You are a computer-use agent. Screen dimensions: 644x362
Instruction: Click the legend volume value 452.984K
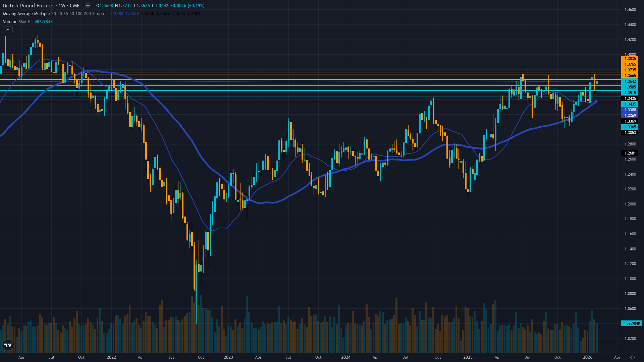[x=44, y=22]
